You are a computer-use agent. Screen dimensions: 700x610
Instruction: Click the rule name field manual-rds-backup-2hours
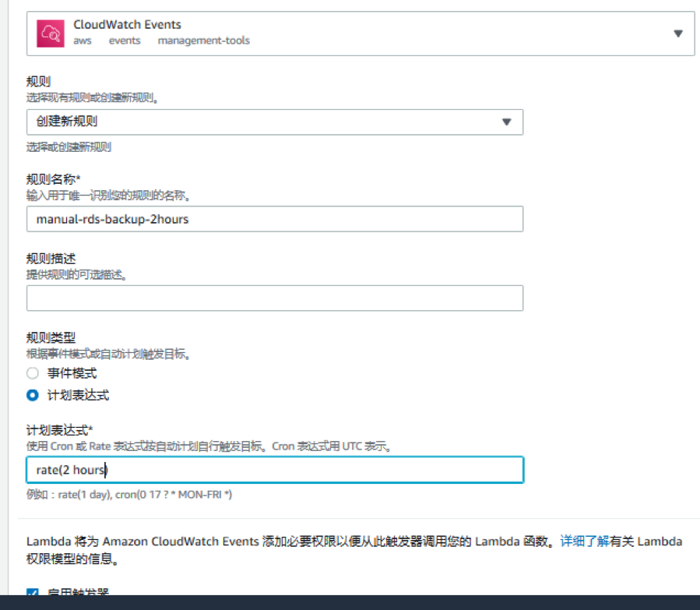[275, 219]
